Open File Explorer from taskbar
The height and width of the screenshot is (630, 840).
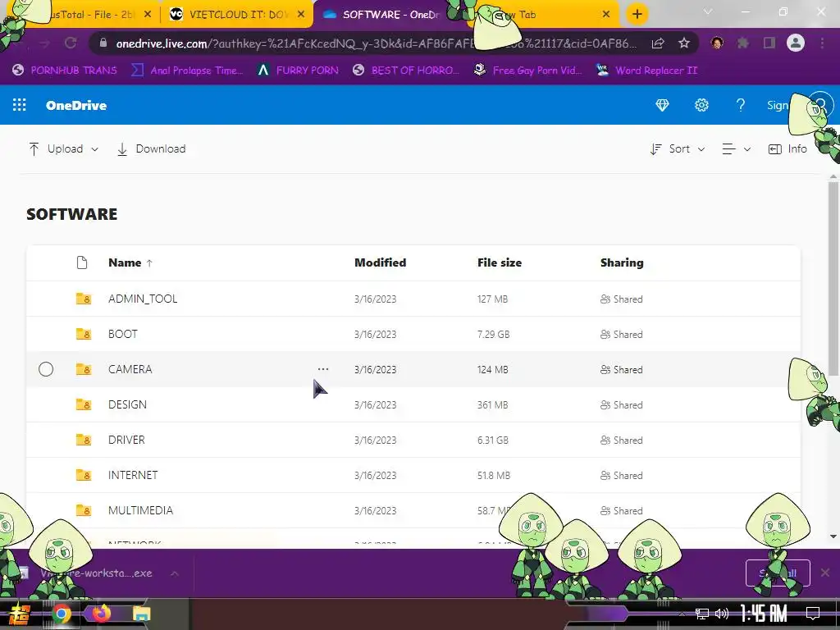[141, 614]
